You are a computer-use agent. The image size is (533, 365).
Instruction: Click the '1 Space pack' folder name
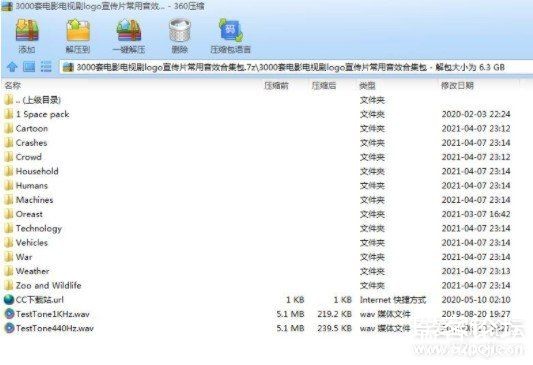click(x=43, y=114)
